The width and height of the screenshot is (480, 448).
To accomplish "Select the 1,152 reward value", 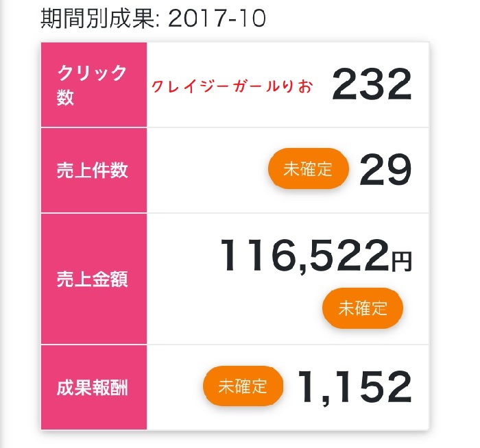I will pyautogui.click(x=355, y=387).
